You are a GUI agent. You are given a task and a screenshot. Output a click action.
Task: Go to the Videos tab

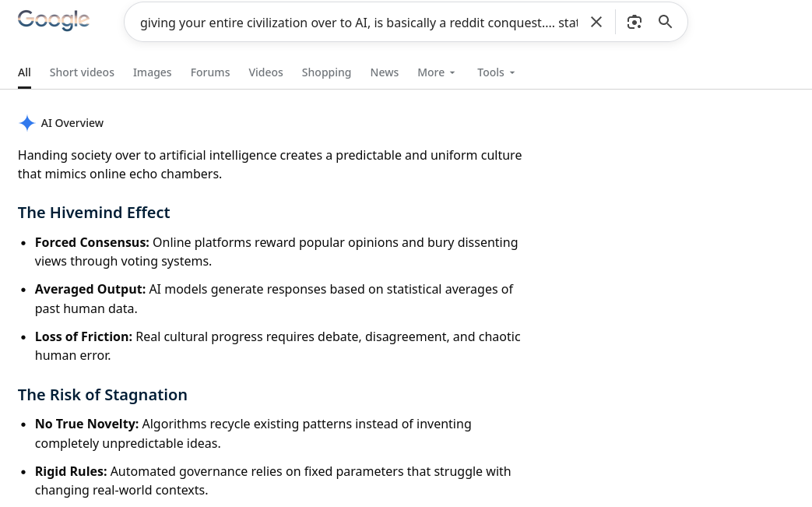[x=265, y=72]
